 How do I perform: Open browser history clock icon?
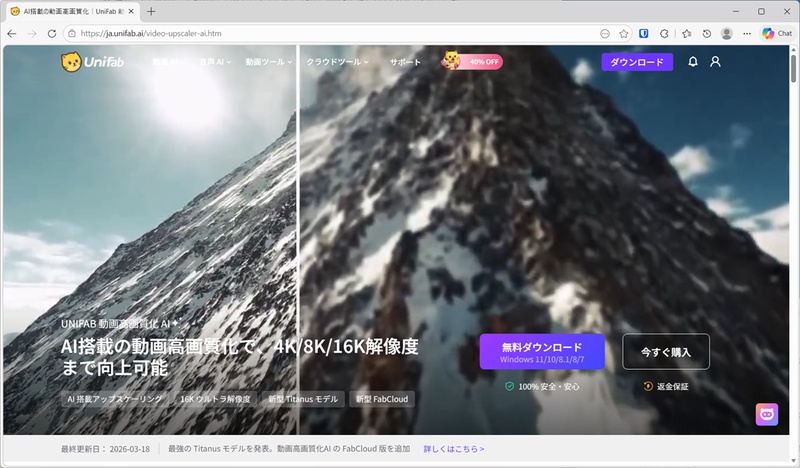[707, 34]
